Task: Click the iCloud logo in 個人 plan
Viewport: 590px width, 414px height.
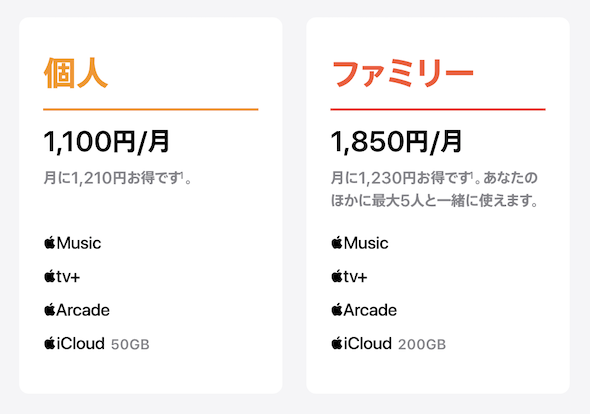Action: tap(74, 344)
